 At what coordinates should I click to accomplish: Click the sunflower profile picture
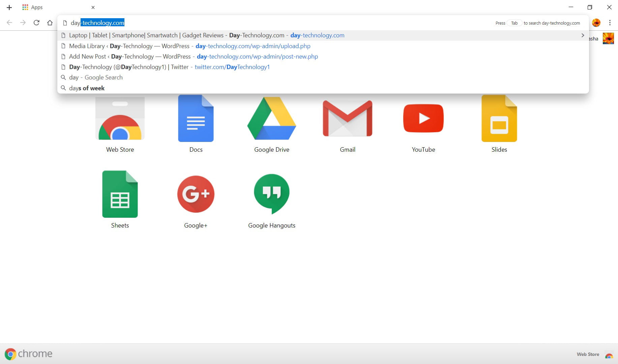point(608,38)
